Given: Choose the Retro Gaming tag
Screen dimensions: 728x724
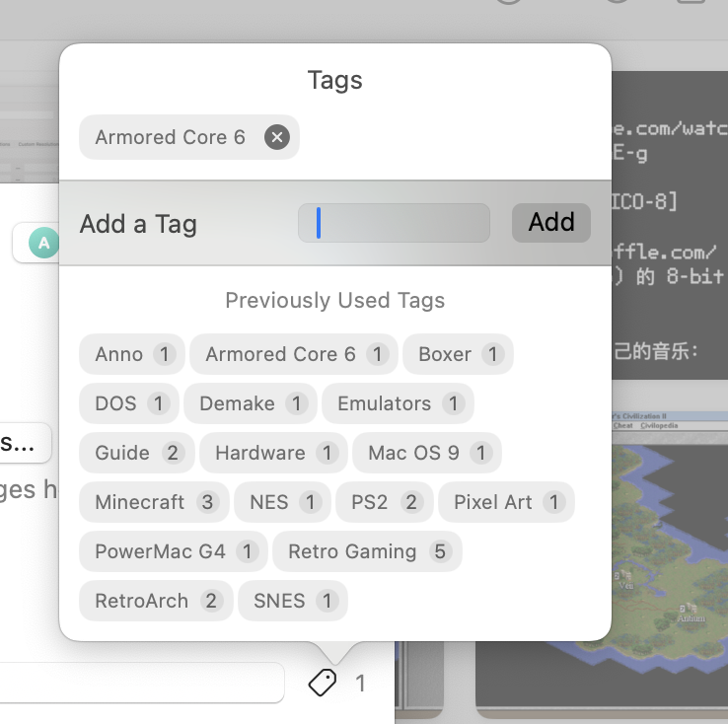Looking at the screenshot, I should pyautogui.click(x=366, y=551).
